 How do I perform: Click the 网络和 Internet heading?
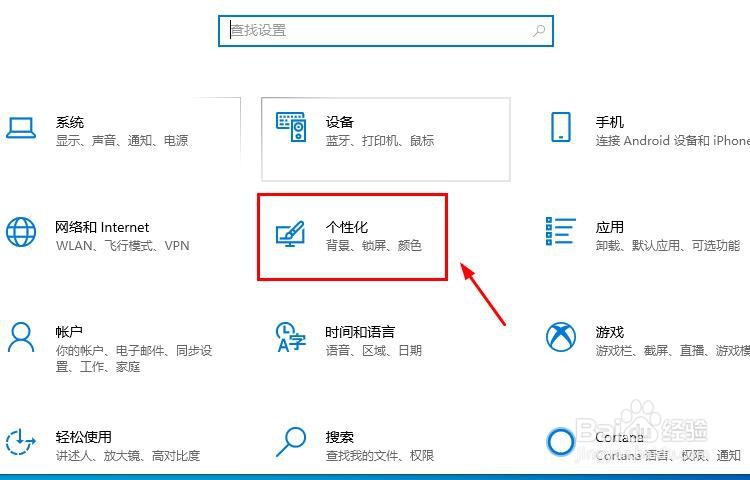pos(102,227)
